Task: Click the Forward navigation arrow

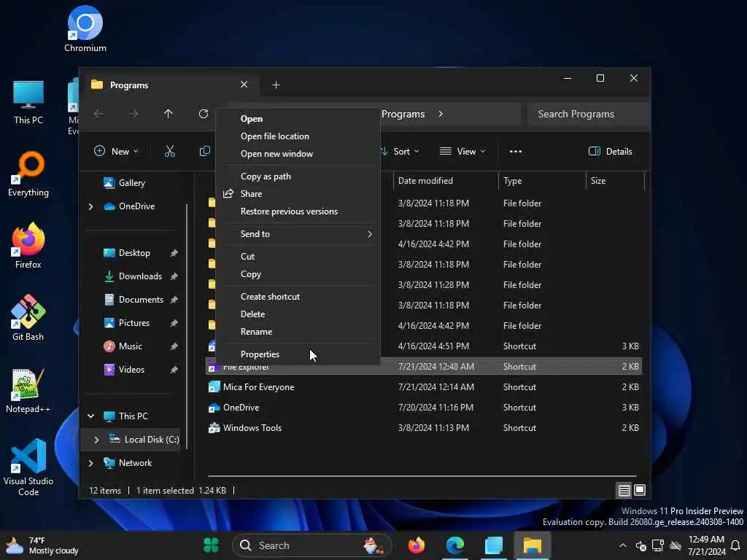Action: pos(134,114)
